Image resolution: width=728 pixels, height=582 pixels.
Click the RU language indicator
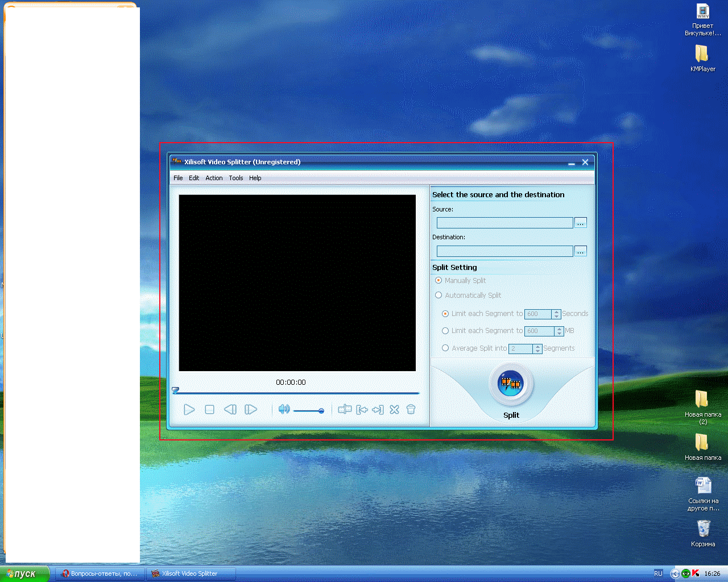point(658,573)
